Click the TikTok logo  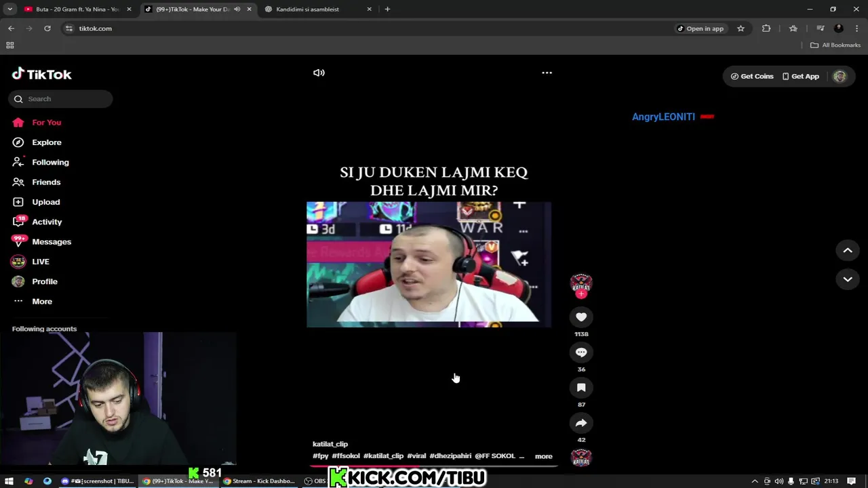(41, 75)
